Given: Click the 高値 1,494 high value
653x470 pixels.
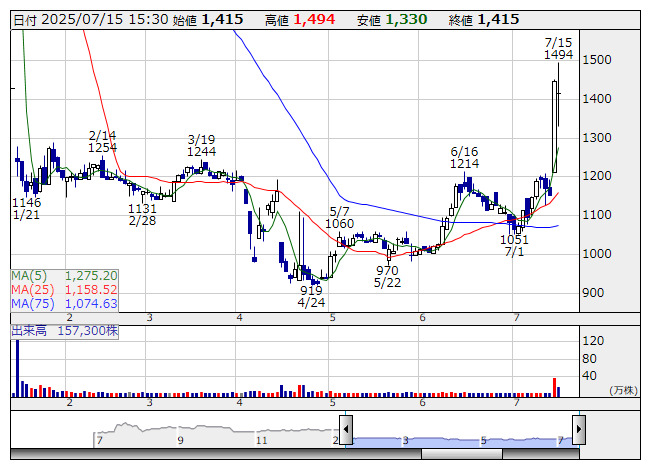Looking at the screenshot, I should (x=300, y=20).
